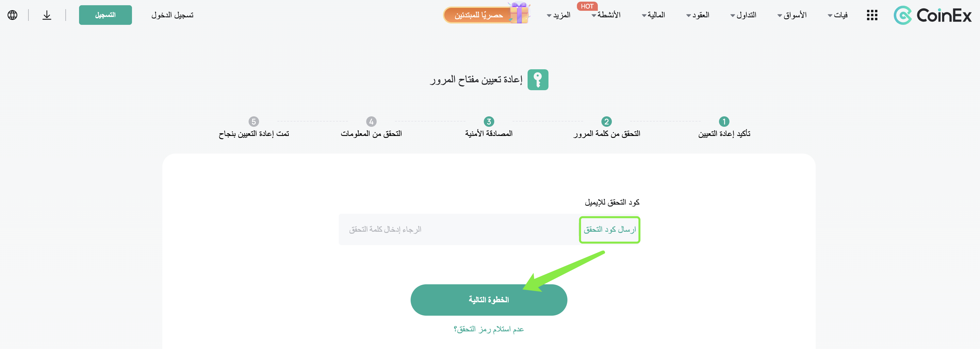Viewport: 980px width, 349px height.
Task: Click the gift box promo icon
Action: click(519, 13)
